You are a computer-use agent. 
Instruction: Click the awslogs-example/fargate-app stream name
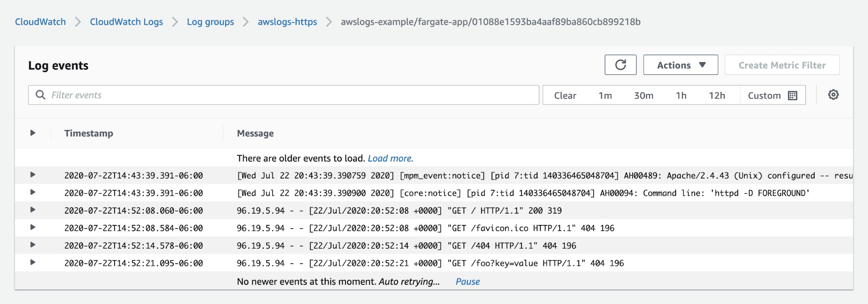tap(491, 22)
